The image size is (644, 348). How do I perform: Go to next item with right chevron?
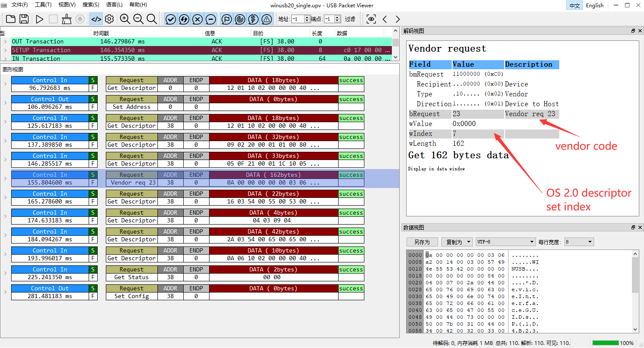397,19
